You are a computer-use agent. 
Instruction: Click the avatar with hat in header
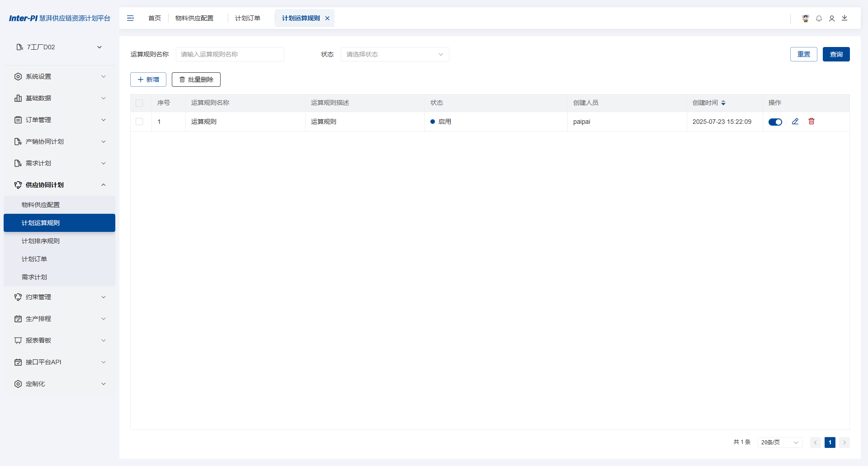[805, 18]
